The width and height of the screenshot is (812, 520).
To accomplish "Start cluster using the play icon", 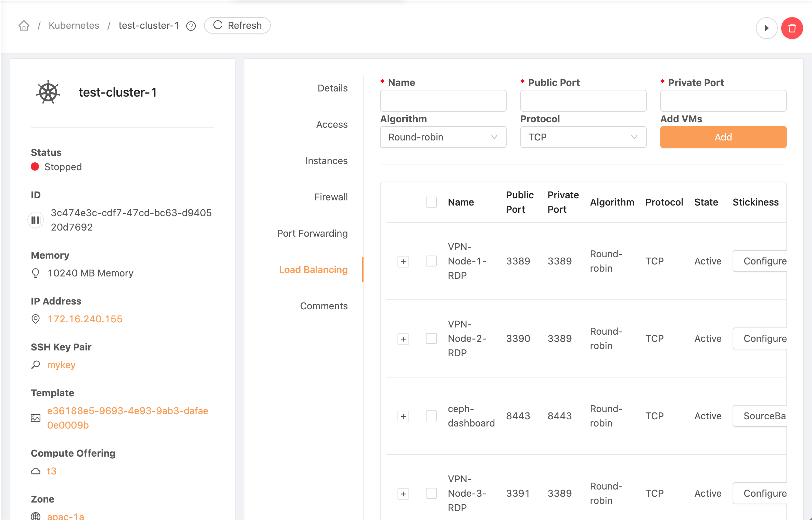I will 766,28.
